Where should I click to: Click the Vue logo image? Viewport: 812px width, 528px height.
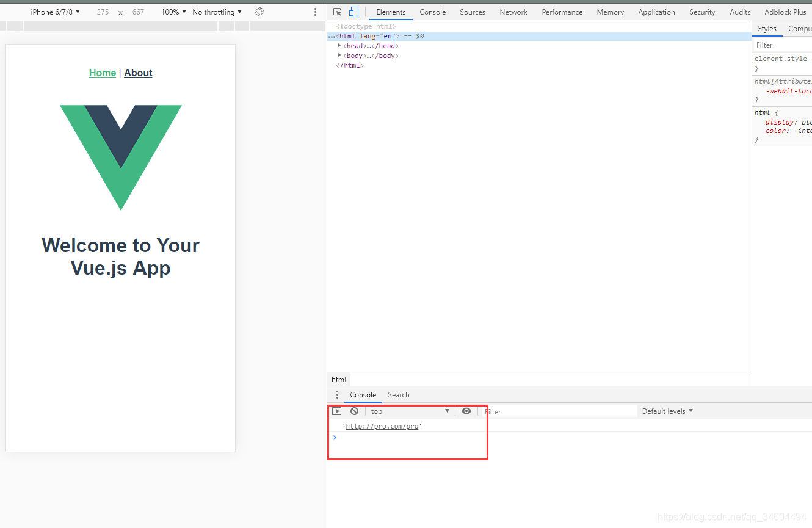point(121,157)
